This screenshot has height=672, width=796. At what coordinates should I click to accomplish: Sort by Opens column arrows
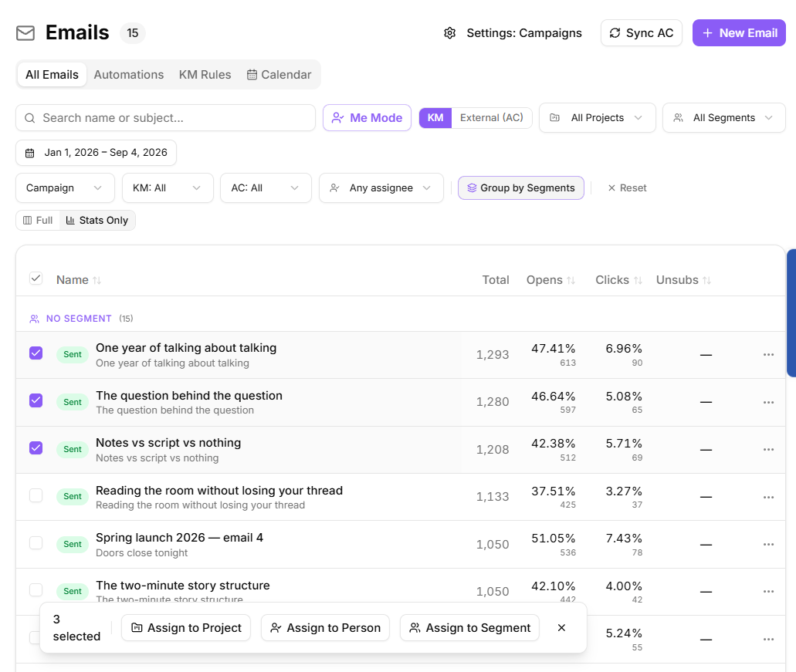(x=571, y=280)
